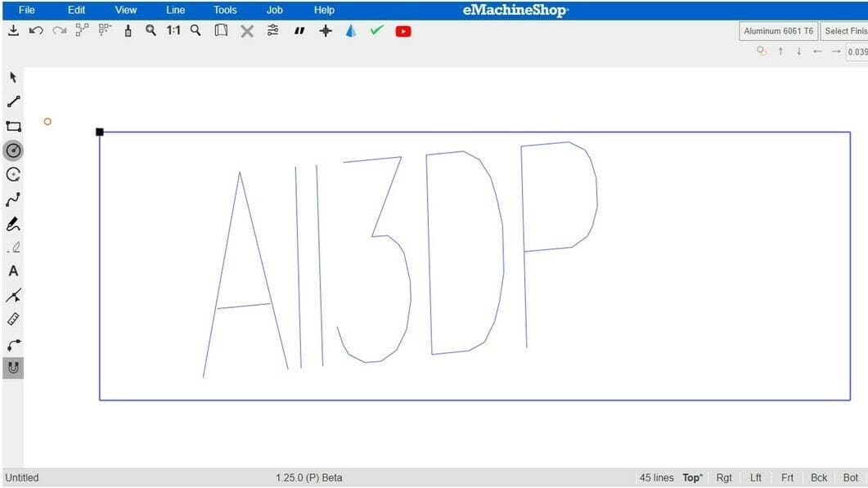Switch to the Frt view tab

pyautogui.click(x=787, y=477)
